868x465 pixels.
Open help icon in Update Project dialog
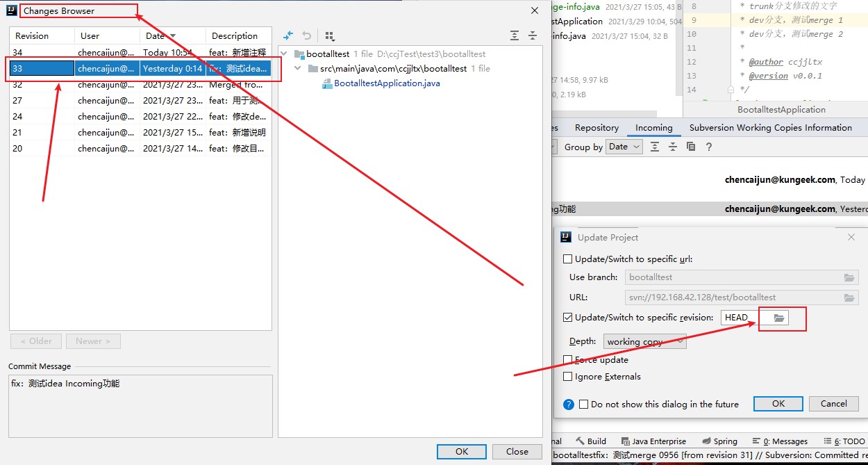click(x=569, y=404)
